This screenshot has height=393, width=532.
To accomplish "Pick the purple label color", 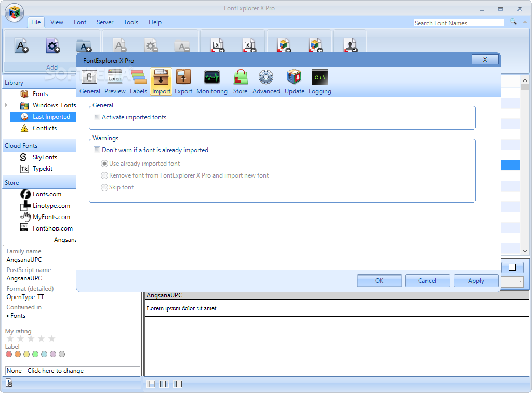I will coord(53,354).
